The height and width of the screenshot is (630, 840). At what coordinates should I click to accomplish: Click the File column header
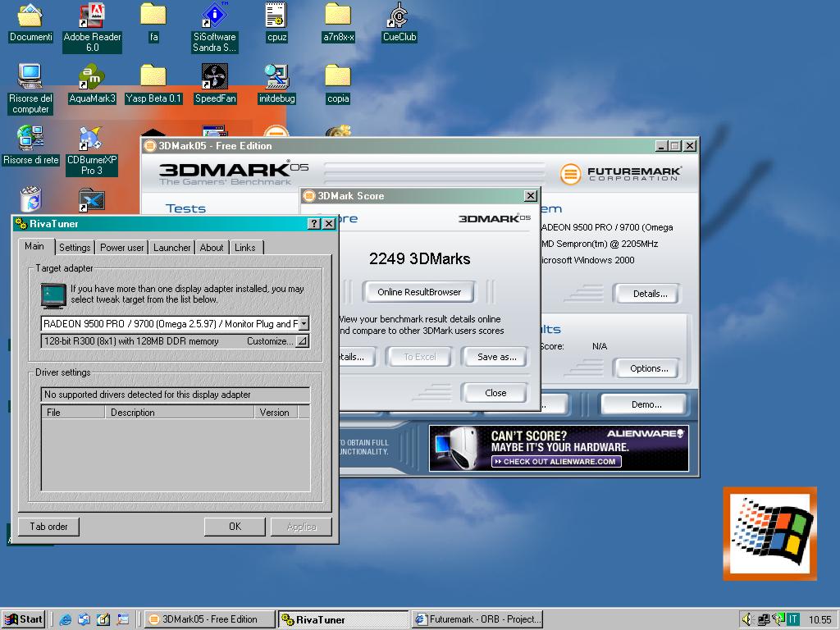(x=73, y=412)
